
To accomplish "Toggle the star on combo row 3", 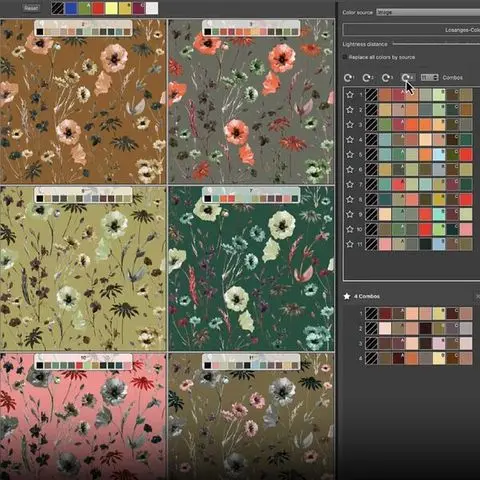I will [x=350, y=125].
